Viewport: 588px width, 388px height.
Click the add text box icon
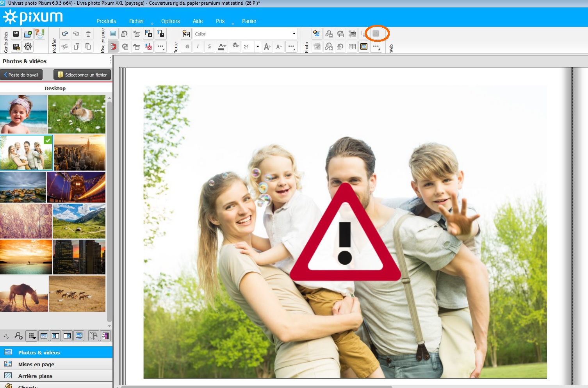[186, 34]
